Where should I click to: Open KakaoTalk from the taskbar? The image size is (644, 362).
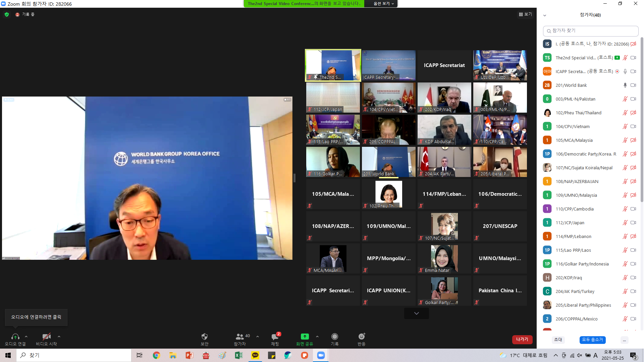point(255,355)
